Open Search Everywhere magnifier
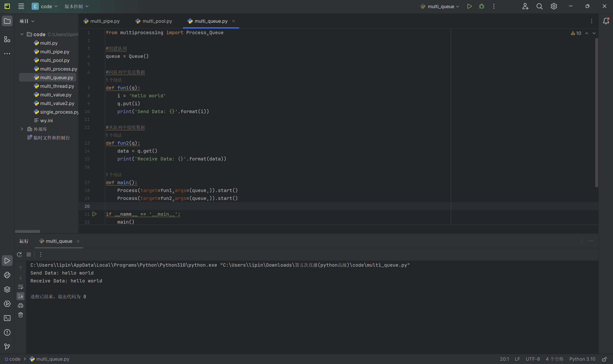Image resolution: width=613 pixels, height=364 pixels. pyautogui.click(x=539, y=6)
